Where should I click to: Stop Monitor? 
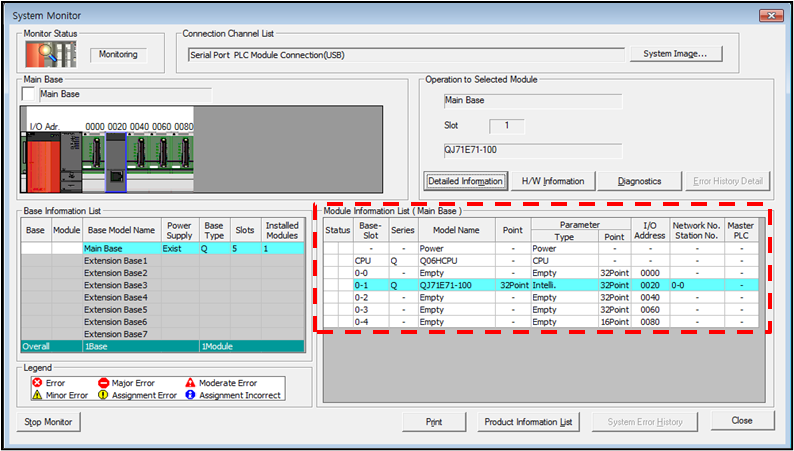(x=48, y=422)
